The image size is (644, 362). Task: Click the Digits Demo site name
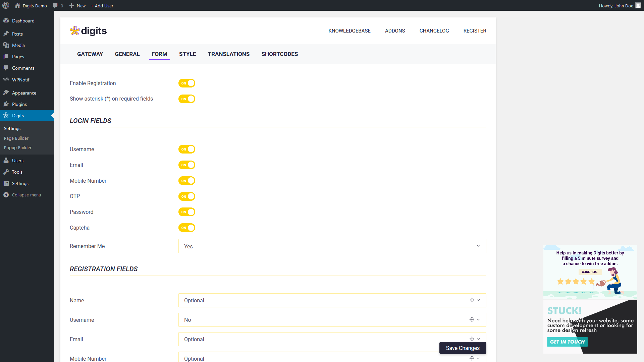(35, 6)
